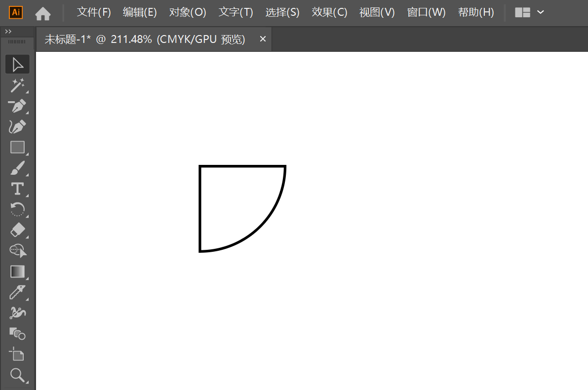Select the Paintbrush tool
Screen dimensions: 588x390
[17, 168]
